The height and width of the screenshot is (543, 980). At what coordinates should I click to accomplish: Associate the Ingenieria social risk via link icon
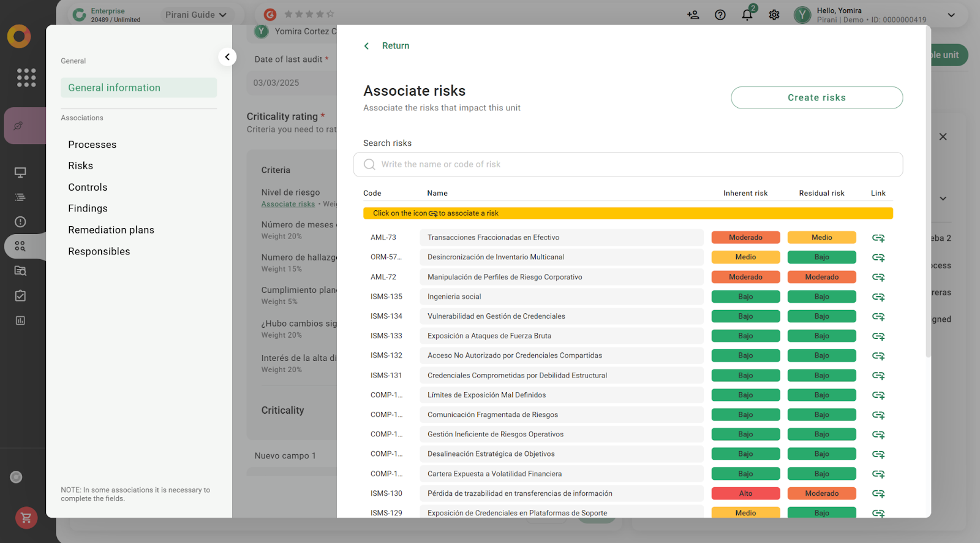click(x=878, y=297)
